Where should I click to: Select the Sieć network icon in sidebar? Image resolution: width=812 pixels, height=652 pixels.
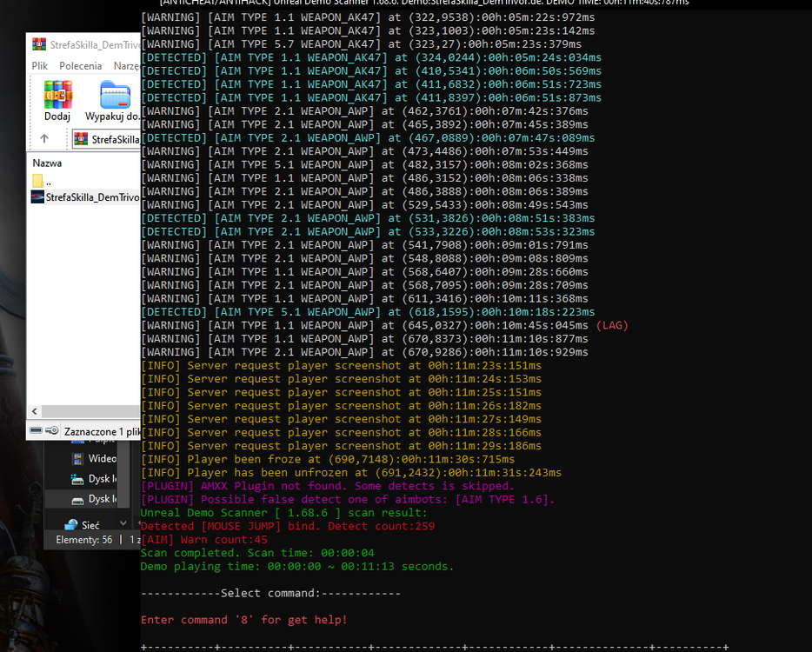71,524
